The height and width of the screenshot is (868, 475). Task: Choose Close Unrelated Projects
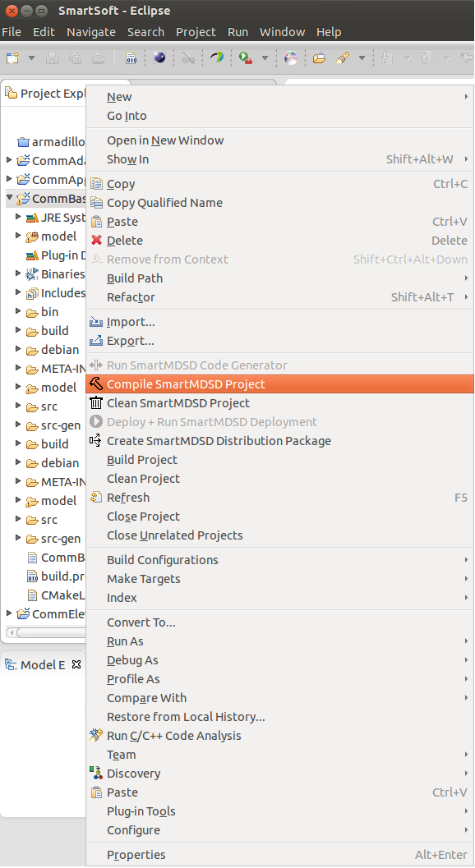click(280, 535)
